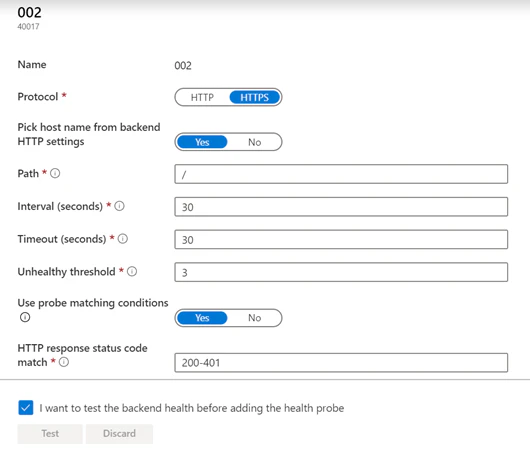
Task: Click the info icon next to Path
Action: click(x=55, y=173)
